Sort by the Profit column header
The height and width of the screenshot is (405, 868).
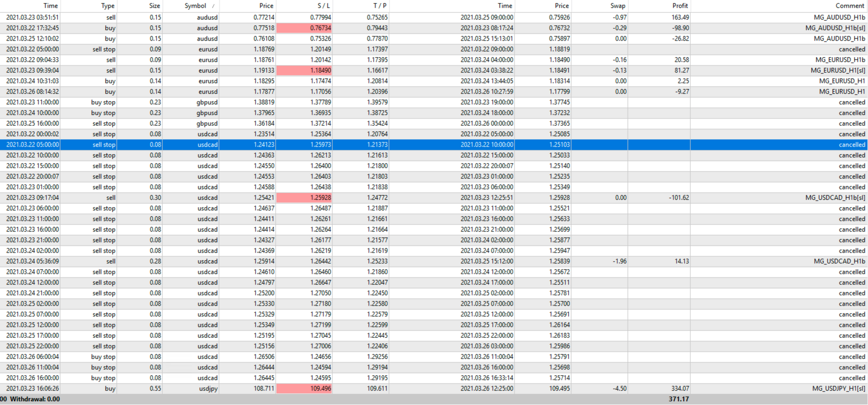pyautogui.click(x=680, y=6)
